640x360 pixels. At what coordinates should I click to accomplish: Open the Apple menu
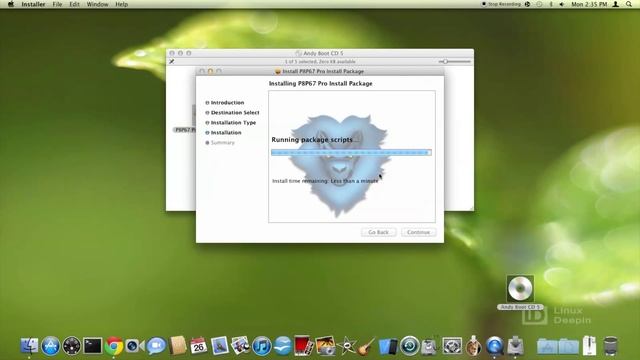pos(11,4)
